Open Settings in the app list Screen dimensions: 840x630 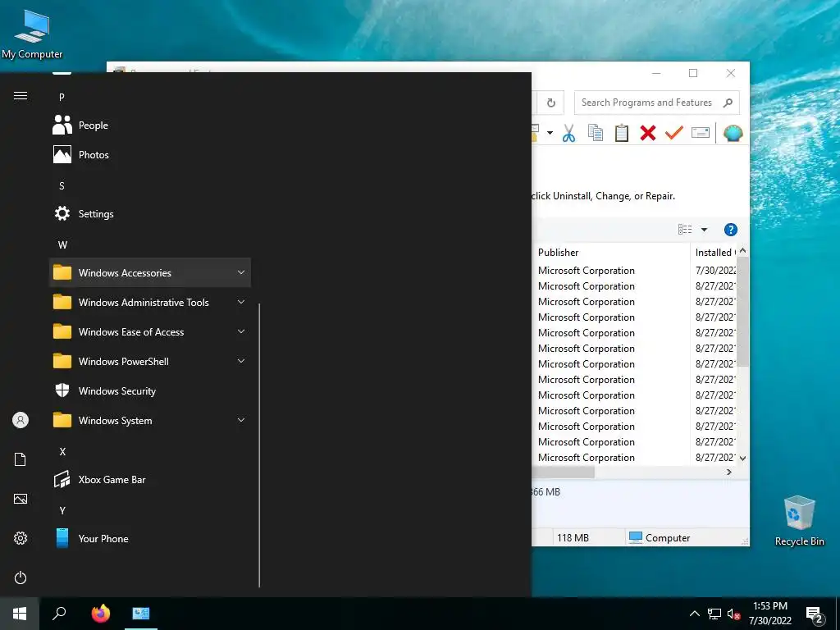[x=150, y=214]
